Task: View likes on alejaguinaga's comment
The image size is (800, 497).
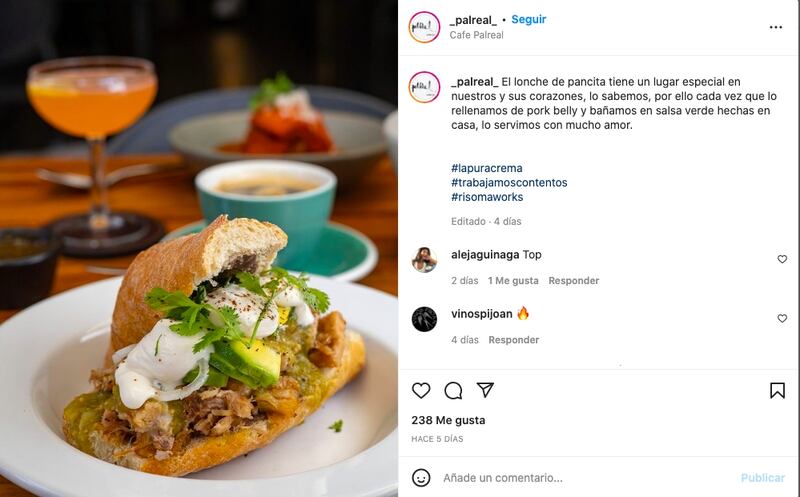Action: (513, 281)
